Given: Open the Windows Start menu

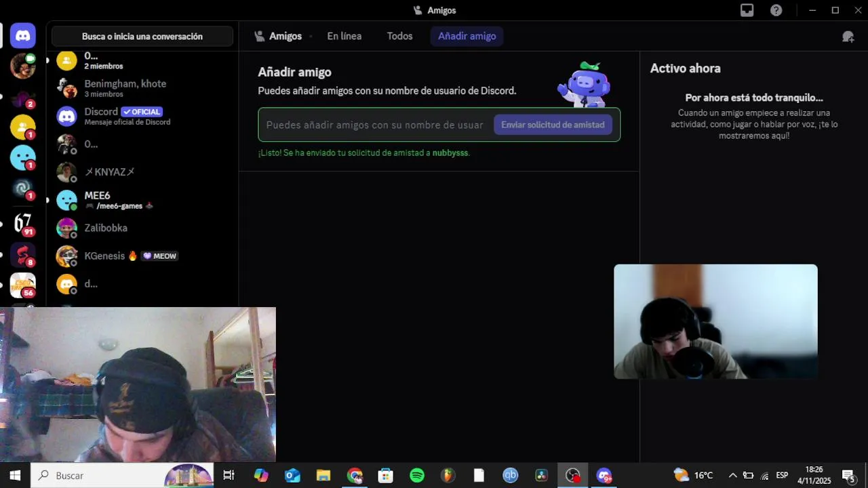Looking at the screenshot, I should [x=15, y=475].
